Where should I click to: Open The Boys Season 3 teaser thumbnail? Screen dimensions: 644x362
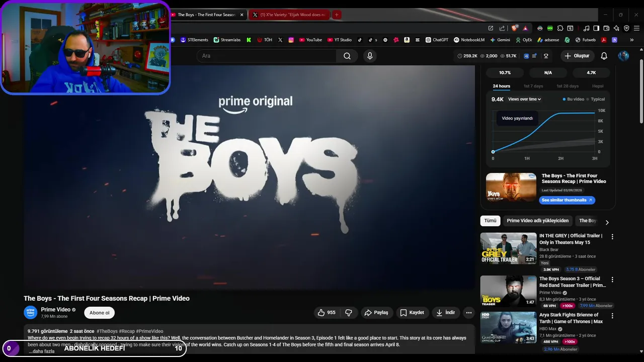pyautogui.click(x=508, y=291)
